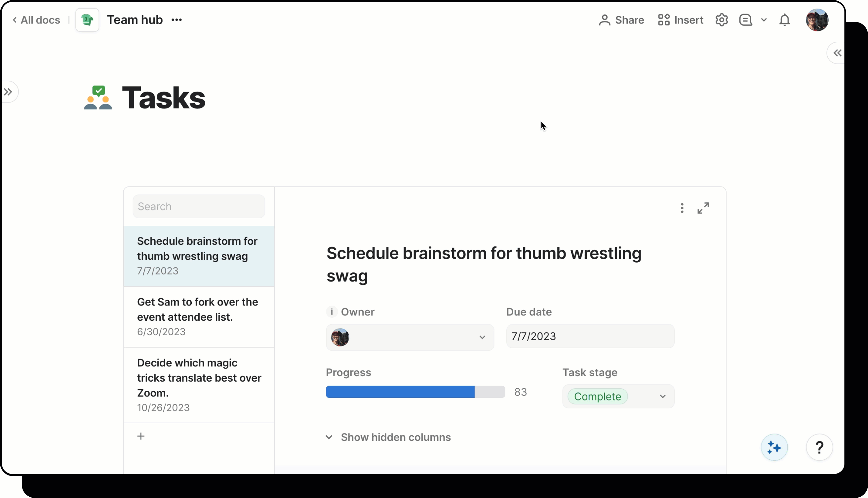The height and width of the screenshot is (498, 868).
Task: Expand the task card to full screen
Action: (x=703, y=208)
